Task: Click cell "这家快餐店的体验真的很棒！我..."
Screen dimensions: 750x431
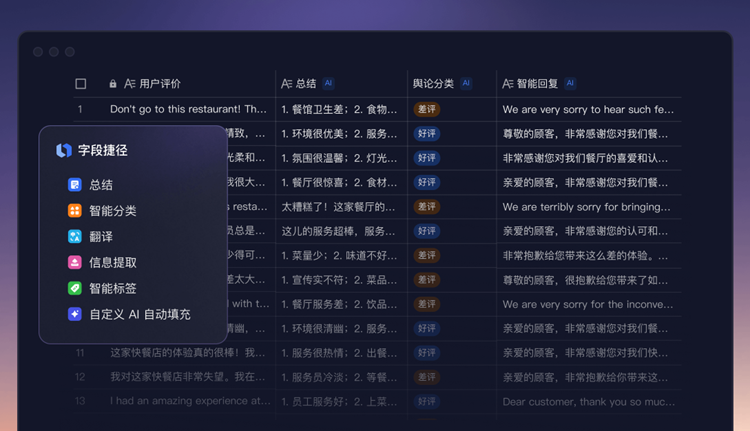Action: pos(188,353)
